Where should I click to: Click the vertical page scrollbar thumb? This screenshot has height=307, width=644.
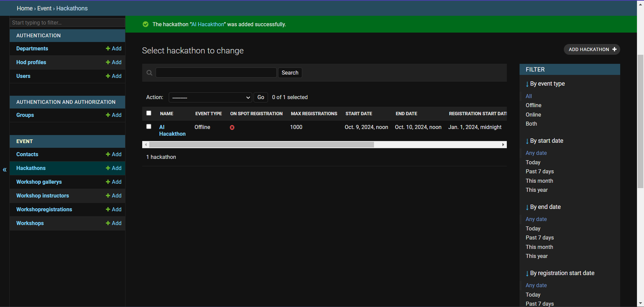coord(640,121)
